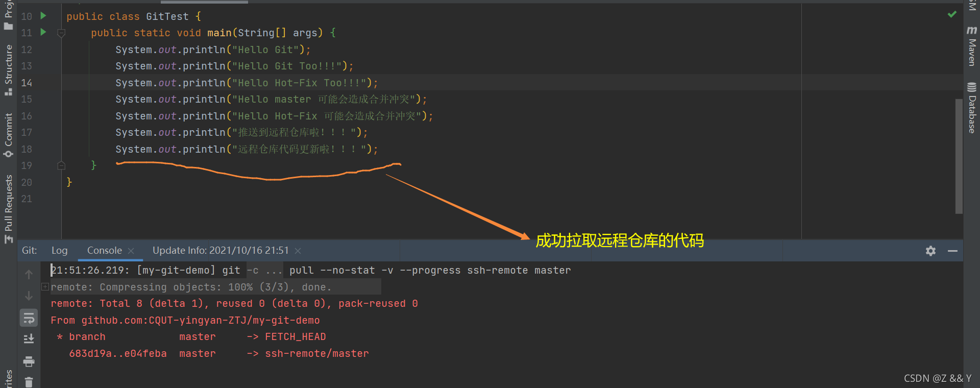Click the scroll up arrow in console toolbar
Image resolution: width=980 pixels, height=388 pixels.
coord(29,274)
